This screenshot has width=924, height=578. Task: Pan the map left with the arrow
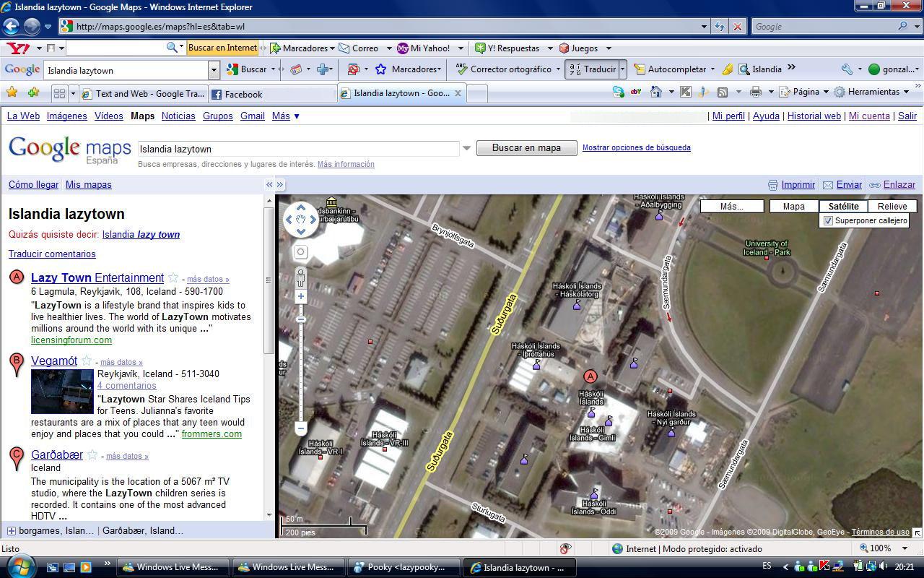pyautogui.click(x=289, y=220)
